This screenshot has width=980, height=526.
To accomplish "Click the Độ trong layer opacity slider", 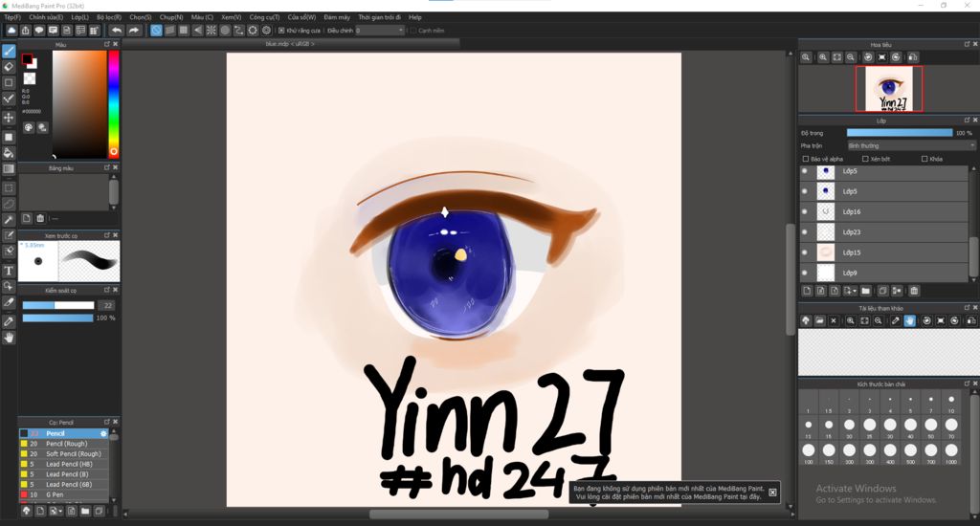I will (900, 132).
